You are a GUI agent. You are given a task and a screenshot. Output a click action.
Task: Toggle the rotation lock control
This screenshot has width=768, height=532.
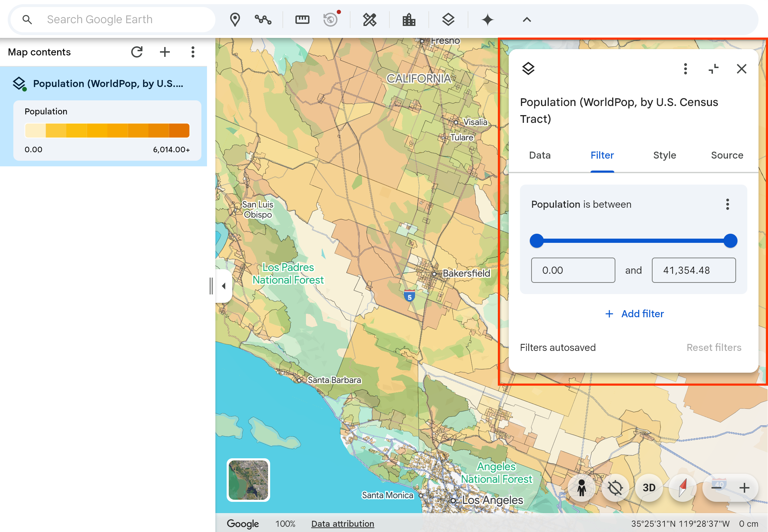[615, 488]
